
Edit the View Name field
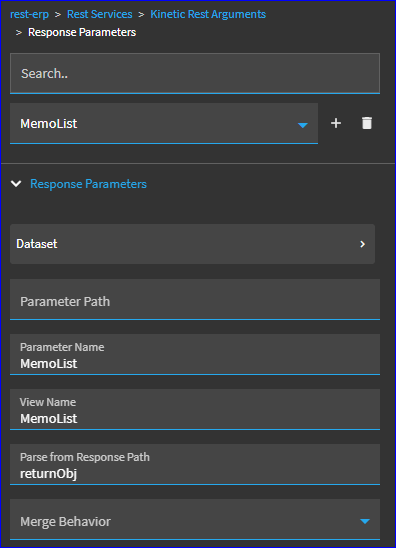(195, 409)
